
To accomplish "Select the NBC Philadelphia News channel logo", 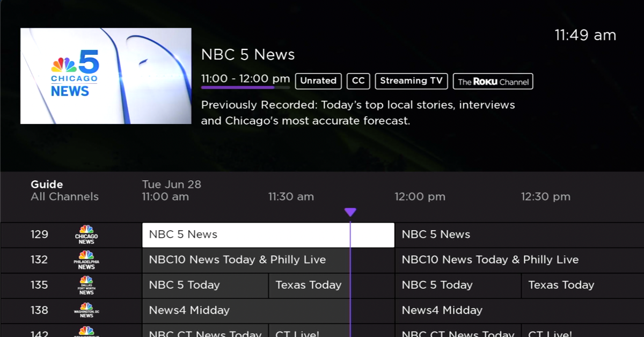I will pyautogui.click(x=86, y=260).
